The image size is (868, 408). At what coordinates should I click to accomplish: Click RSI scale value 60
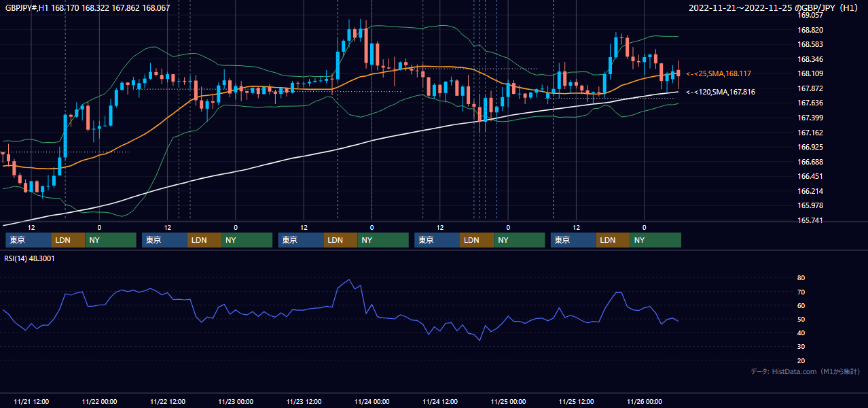tap(801, 305)
